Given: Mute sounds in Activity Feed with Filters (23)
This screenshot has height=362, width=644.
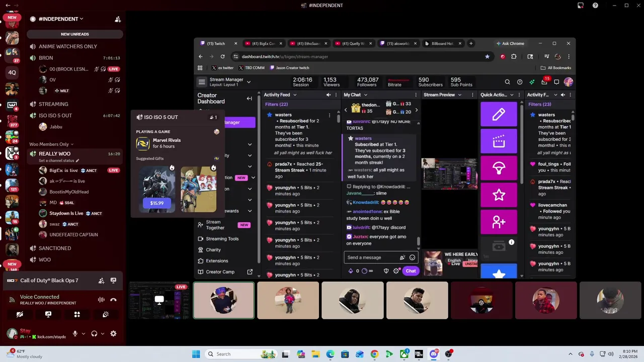Looking at the screenshot, I should click(563, 95).
